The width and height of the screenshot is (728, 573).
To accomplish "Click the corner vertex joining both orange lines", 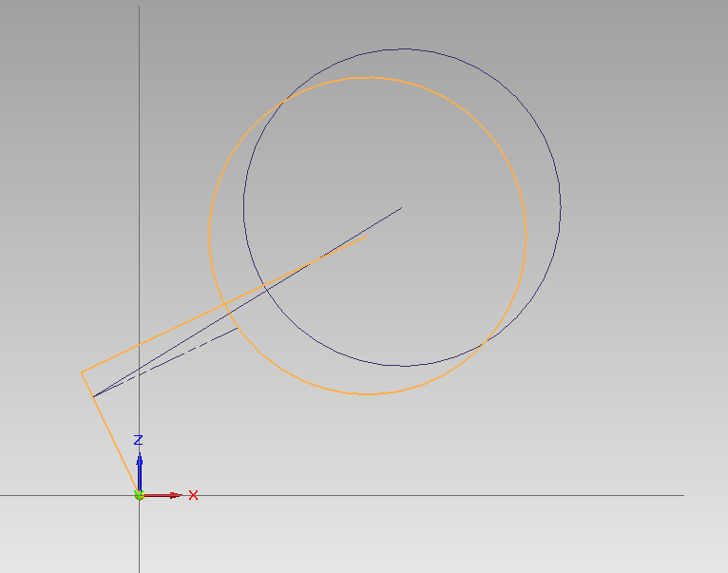I will pos(82,372).
